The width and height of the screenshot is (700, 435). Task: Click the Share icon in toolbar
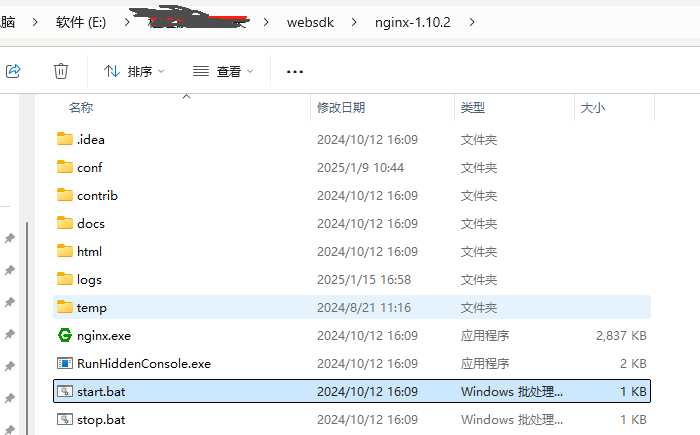click(x=13, y=71)
